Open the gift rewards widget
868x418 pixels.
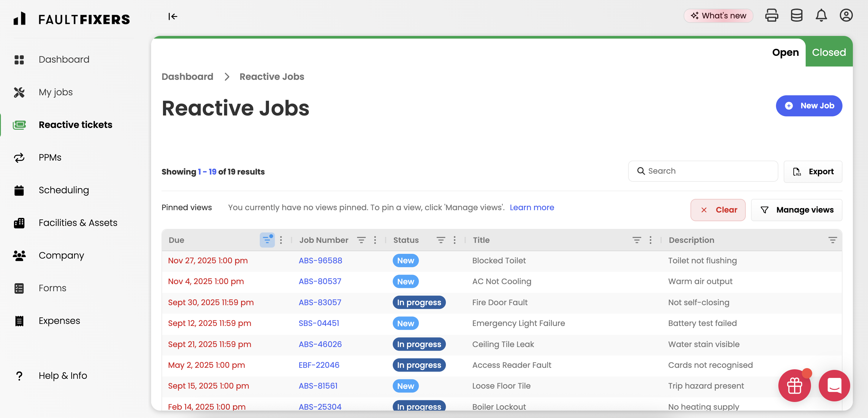click(x=794, y=385)
